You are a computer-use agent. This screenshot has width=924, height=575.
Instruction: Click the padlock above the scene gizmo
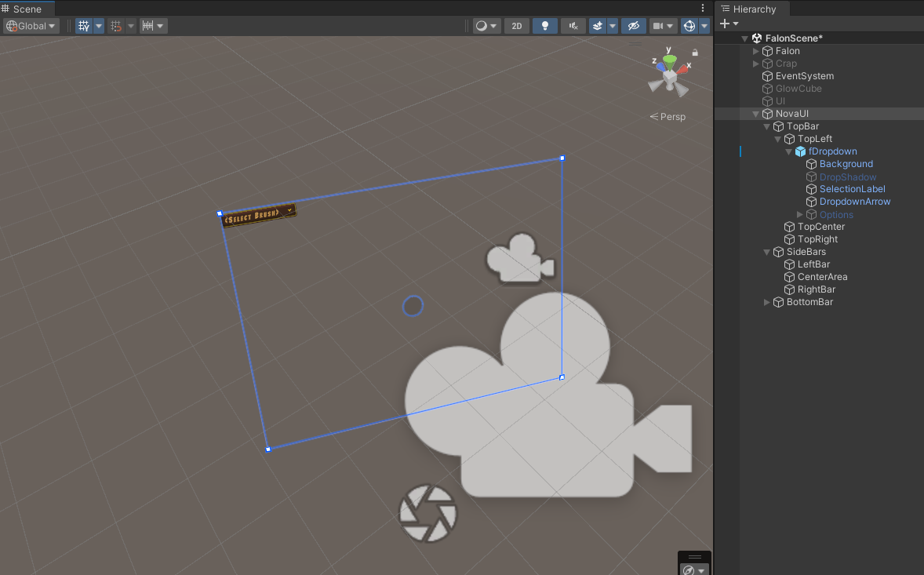[x=695, y=52]
